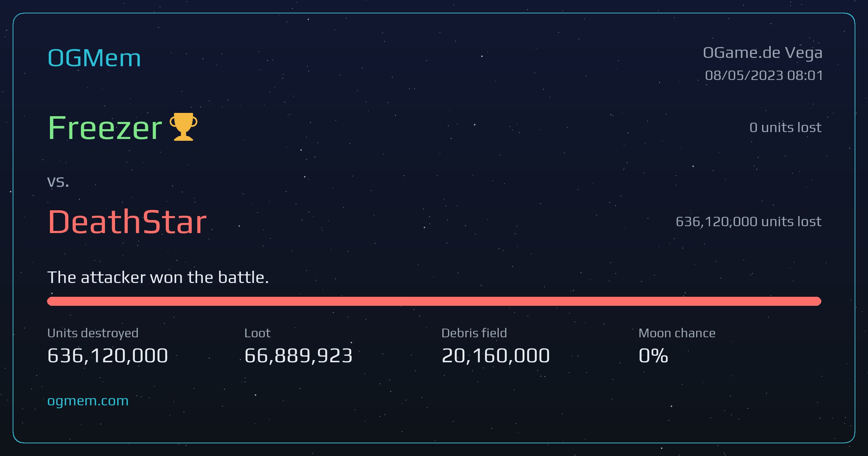This screenshot has height=456, width=868.
Task: Click the Moon chance label
Action: (677, 333)
